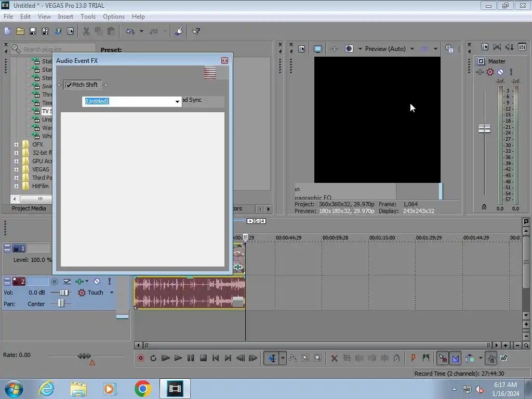Toggle Automatic Crossfades icon
This screenshot has height=399, width=532.
tap(455, 358)
